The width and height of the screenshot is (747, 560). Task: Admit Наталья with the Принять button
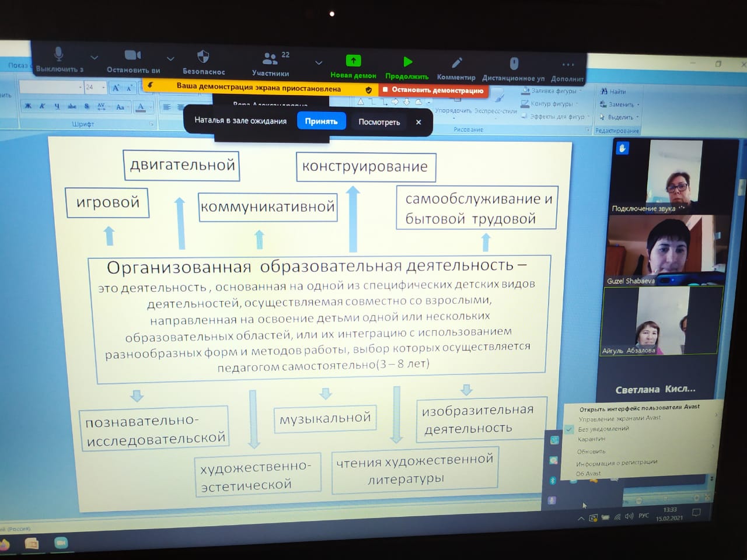click(x=321, y=121)
